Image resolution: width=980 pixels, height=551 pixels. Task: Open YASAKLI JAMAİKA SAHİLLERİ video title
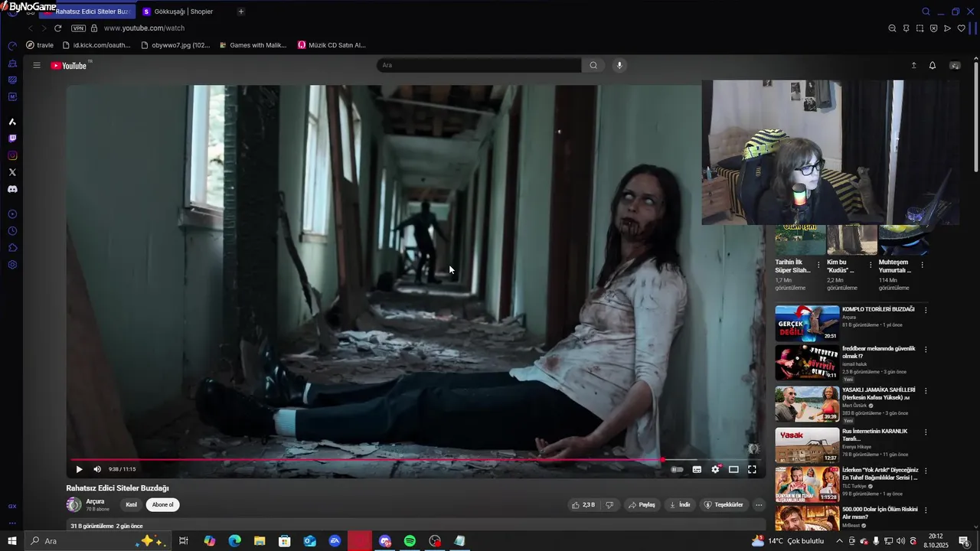tap(879, 393)
